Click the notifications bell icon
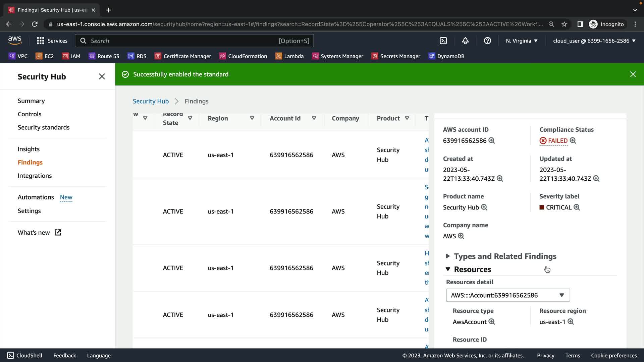Image resolution: width=644 pixels, height=362 pixels. (x=465, y=41)
